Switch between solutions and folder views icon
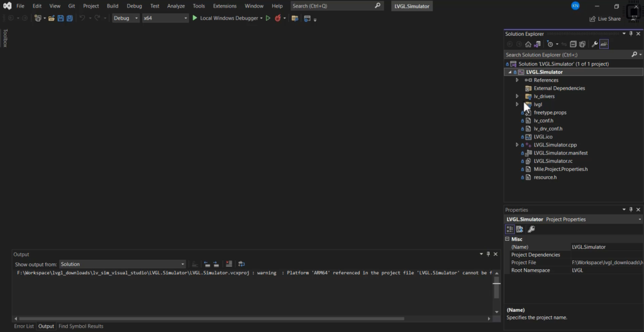The image size is (644, 332). 537,44
